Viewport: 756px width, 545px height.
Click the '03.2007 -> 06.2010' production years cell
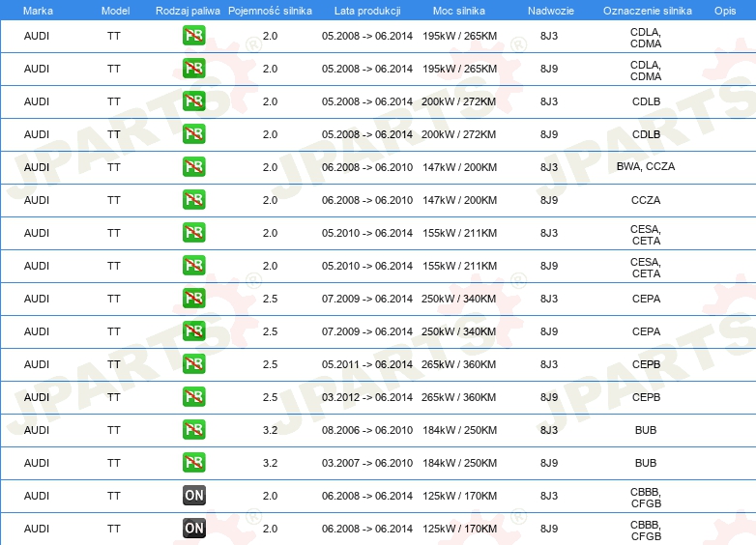point(367,463)
